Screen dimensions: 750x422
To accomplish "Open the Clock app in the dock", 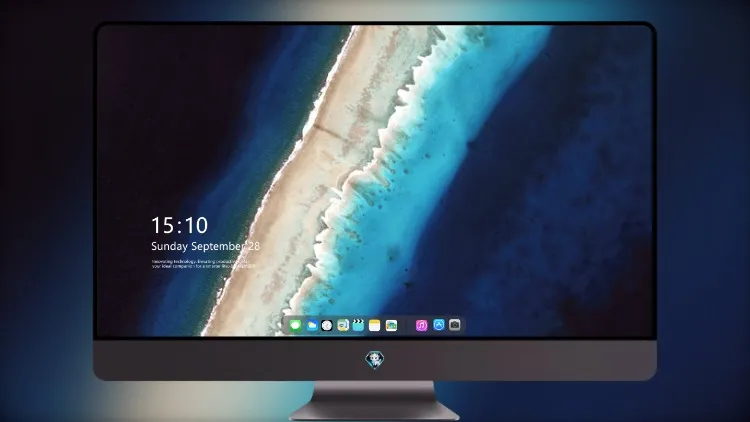I will [x=327, y=325].
